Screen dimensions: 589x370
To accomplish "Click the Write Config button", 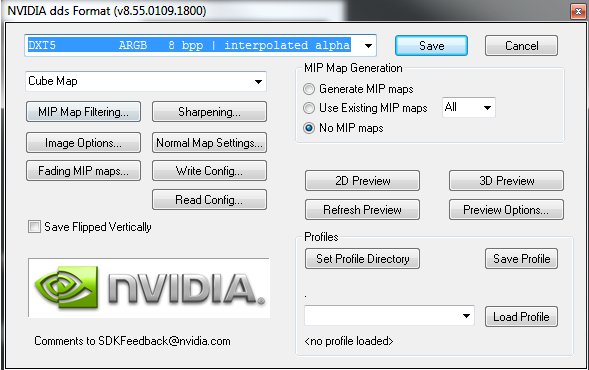I will pyautogui.click(x=209, y=171).
